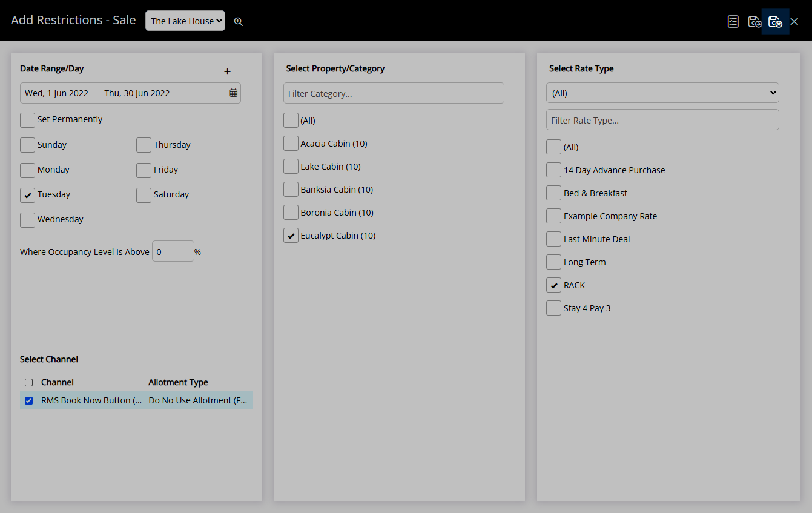Click Do No Use Allotment cell

click(x=199, y=400)
